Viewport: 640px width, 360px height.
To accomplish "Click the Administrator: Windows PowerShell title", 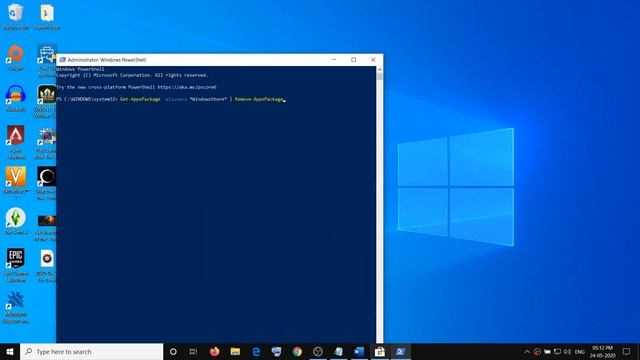I will point(107,60).
